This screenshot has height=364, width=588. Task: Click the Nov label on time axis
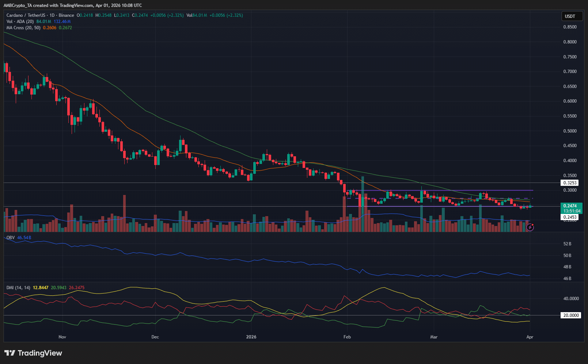(62, 337)
